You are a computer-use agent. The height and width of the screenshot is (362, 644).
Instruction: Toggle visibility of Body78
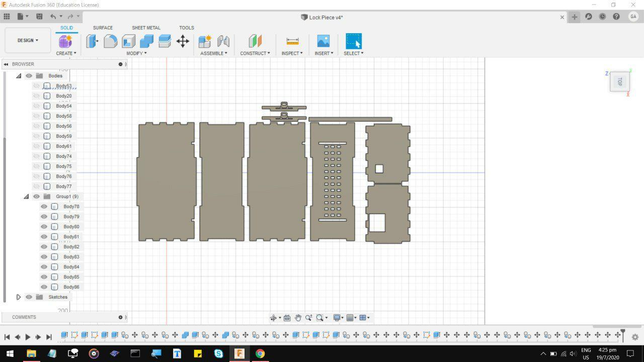tap(44, 207)
